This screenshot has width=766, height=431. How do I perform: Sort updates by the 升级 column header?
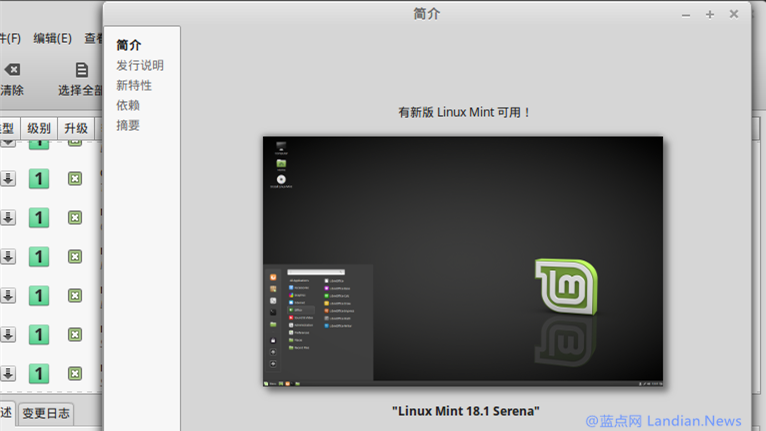[x=76, y=128]
